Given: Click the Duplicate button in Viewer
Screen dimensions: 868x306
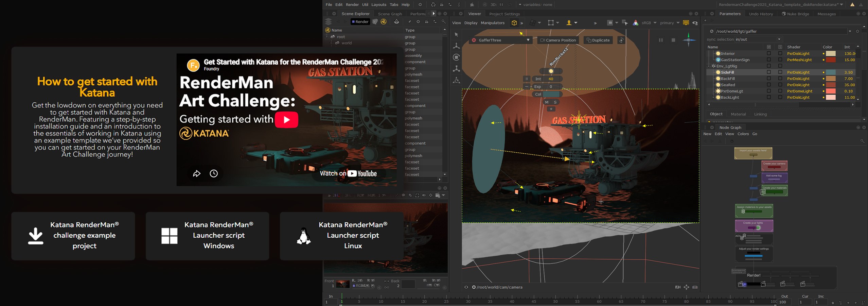Looking at the screenshot, I should (598, 40).
